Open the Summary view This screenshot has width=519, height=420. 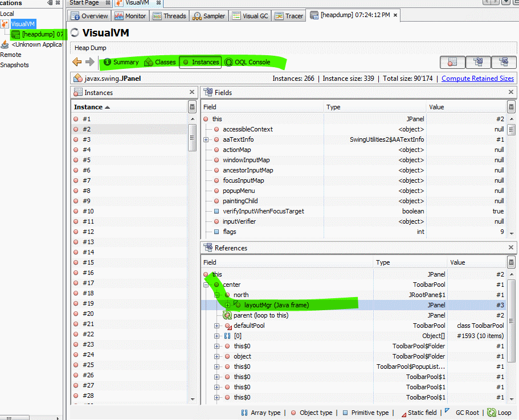pyautogui.click(x=121, y=62)
